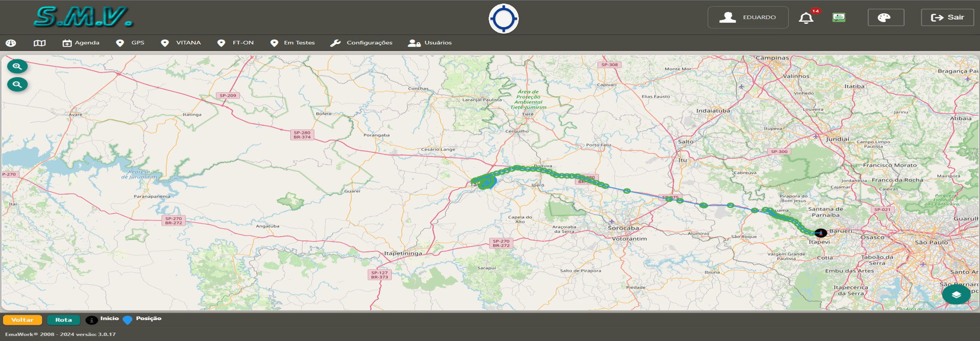
Task: Click the Sair logout button
Action: point(948,18)
